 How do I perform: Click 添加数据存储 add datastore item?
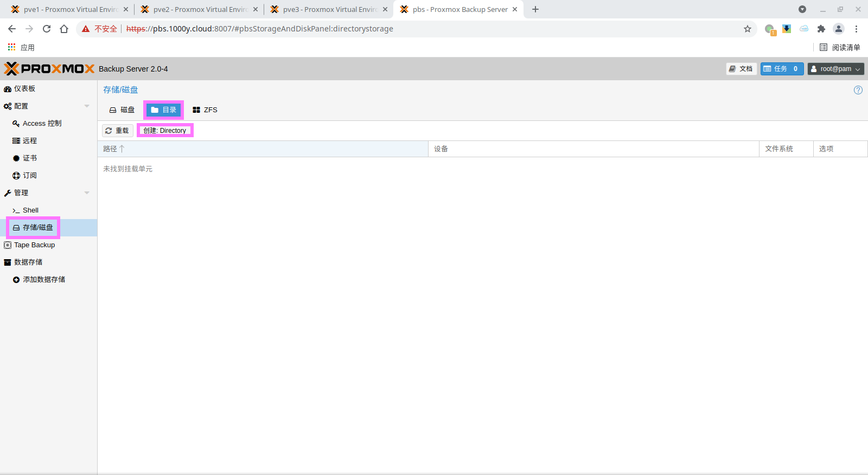pyautogui.click(x=43, y=280)
